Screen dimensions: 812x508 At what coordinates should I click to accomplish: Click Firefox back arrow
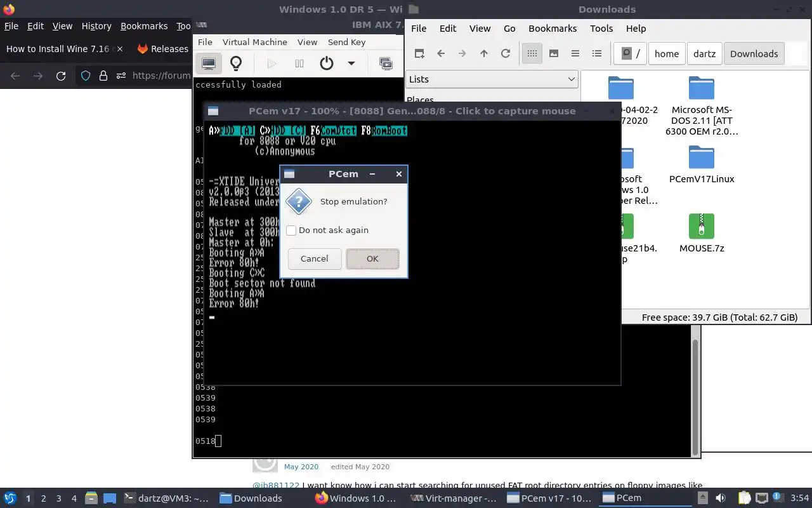click(x=15, y=76)
